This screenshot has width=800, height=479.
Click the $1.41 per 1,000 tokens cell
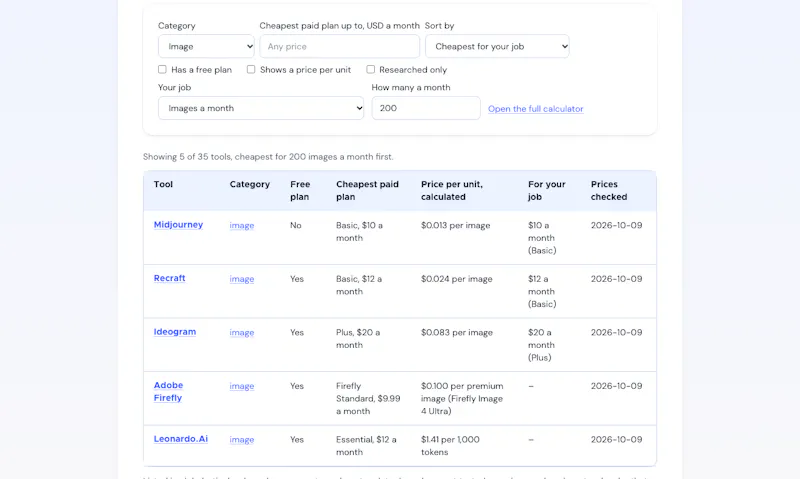tap(450, 446)
